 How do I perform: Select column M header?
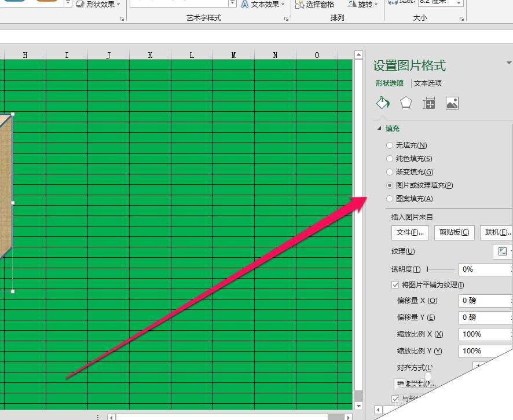(233, 55)
